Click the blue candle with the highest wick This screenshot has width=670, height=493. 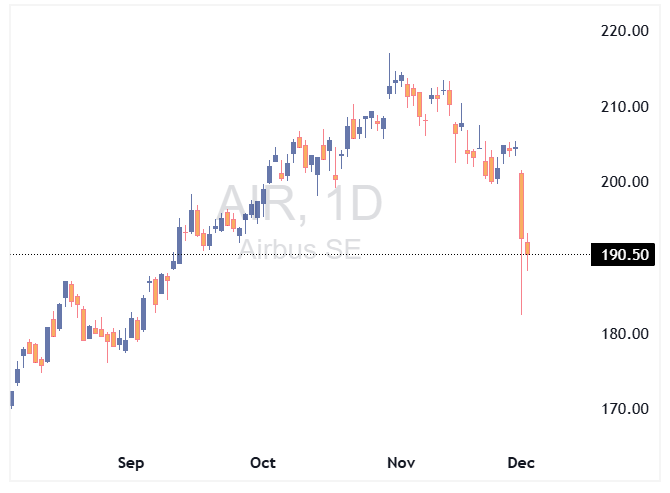(390, 90)
